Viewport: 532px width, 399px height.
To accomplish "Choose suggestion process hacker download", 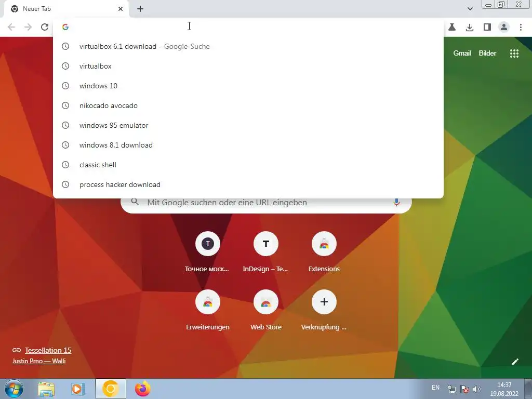I will pos(248,184).
